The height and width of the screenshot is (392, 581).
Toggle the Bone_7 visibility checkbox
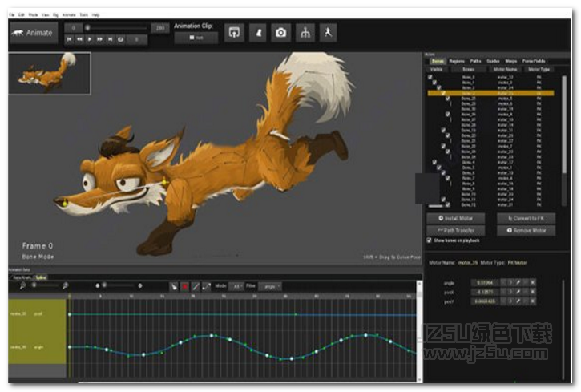pyautogui.click(x=448, y=178)
